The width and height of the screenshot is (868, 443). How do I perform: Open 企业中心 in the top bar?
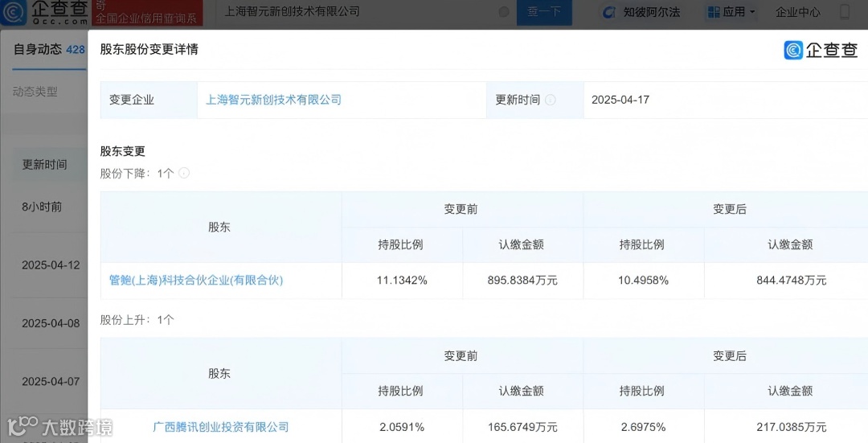point(798,11)
